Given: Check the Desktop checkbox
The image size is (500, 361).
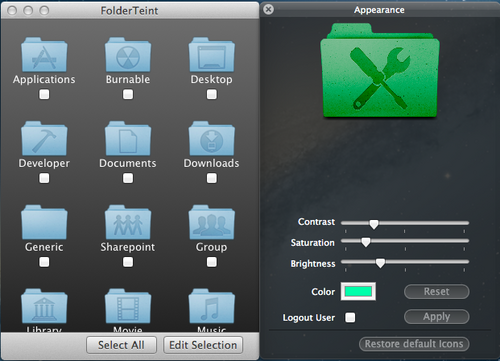Looking at the screenshot, I should [x=212, y=94].
